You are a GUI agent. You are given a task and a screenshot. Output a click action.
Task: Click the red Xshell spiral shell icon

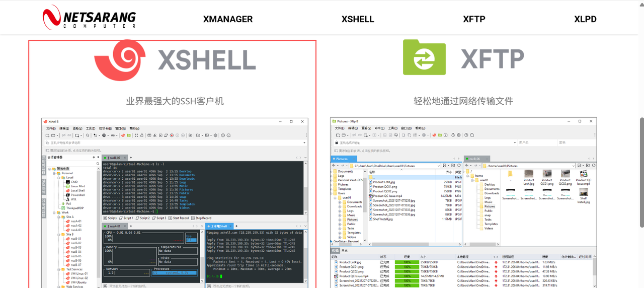(x=120, y=60)
